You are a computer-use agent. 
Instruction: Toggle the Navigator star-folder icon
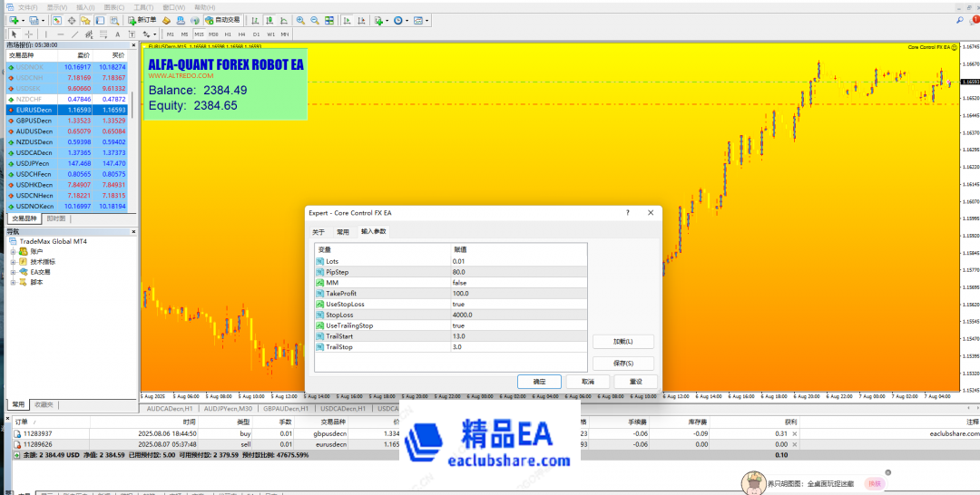(85, 20)
